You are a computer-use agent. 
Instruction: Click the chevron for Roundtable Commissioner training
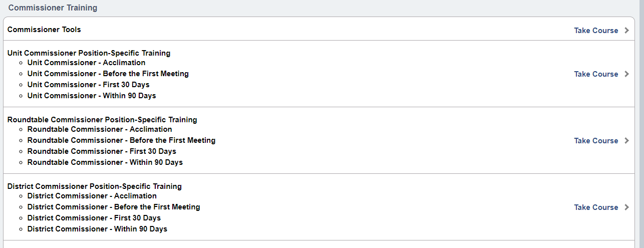point(626,141)
